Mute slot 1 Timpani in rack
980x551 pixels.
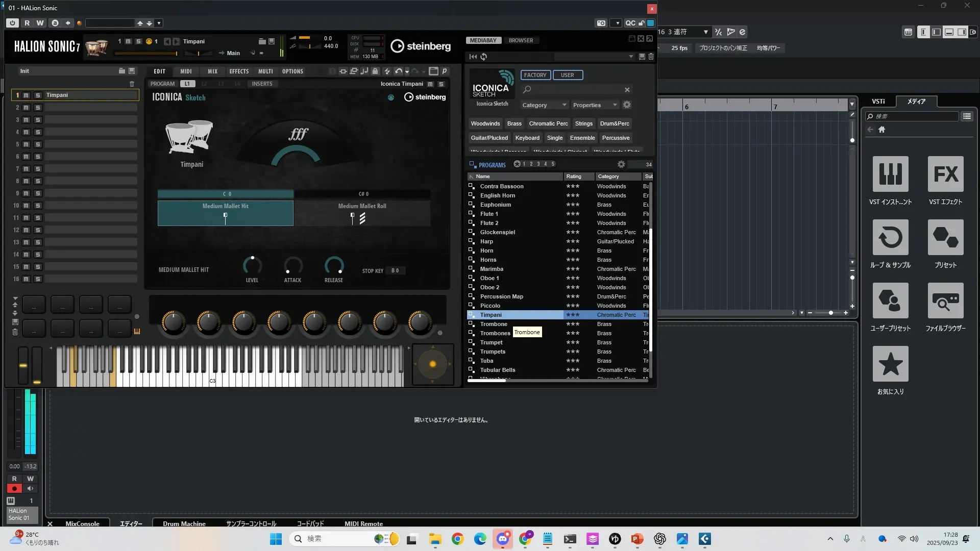27,95
